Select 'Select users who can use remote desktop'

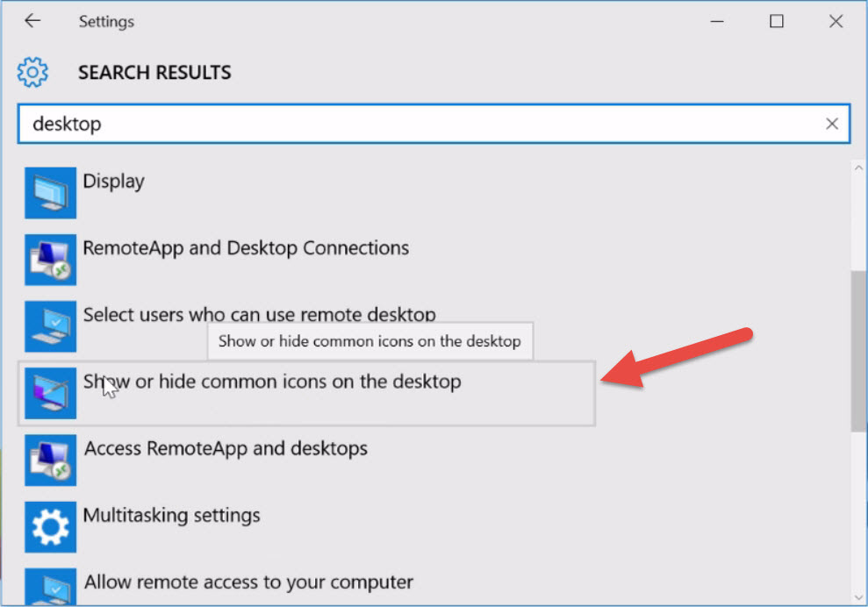[259, 315]
